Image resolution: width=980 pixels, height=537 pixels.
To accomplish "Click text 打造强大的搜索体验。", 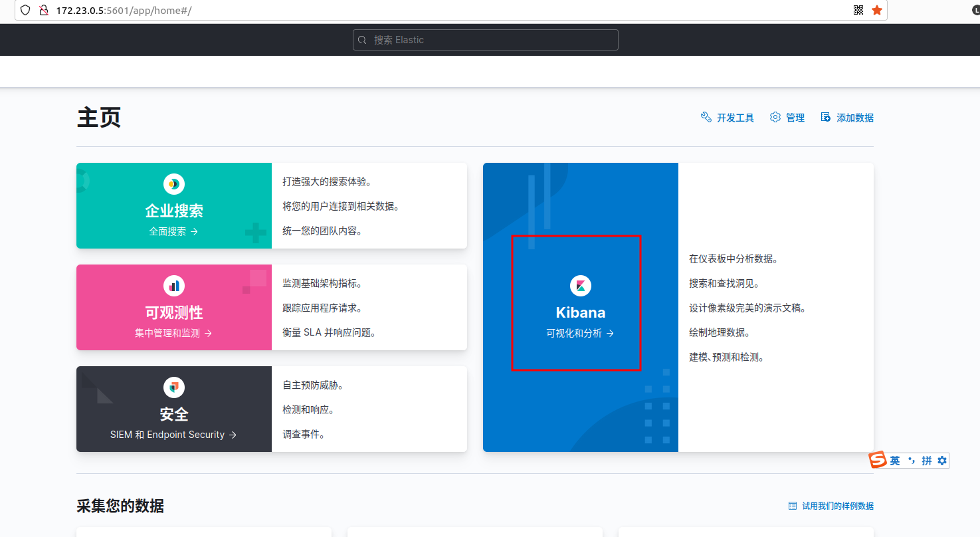I will click(x=326, y=181).
